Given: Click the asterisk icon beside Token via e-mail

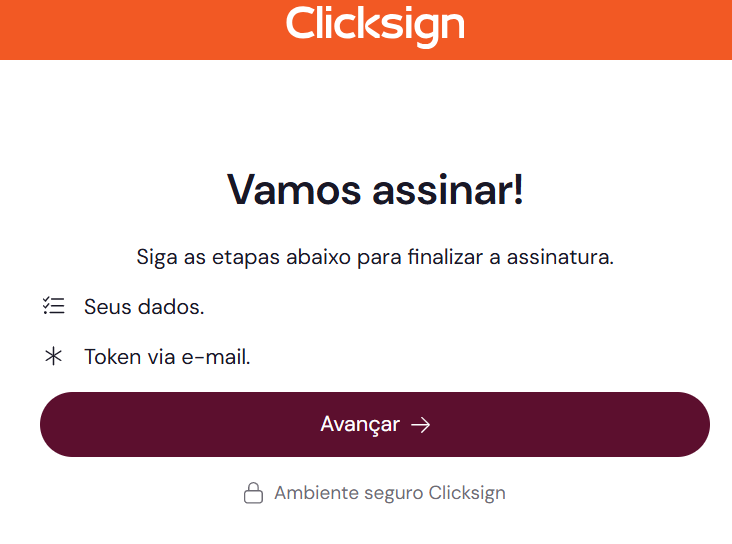Looking at the screenshot, I should click(53, 356).
